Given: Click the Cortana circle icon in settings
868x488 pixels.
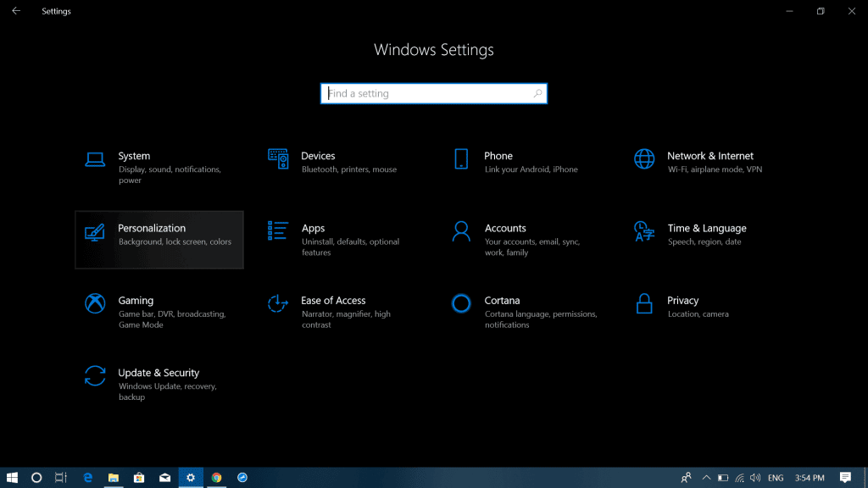Looking at the screenshot, I should point(461,303).
